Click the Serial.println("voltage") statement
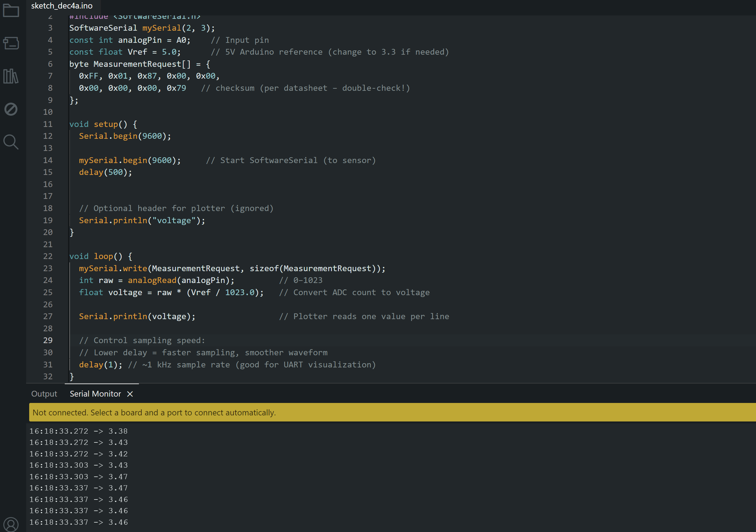The height and width of the screenshot is (532, 756). point(142,220)
